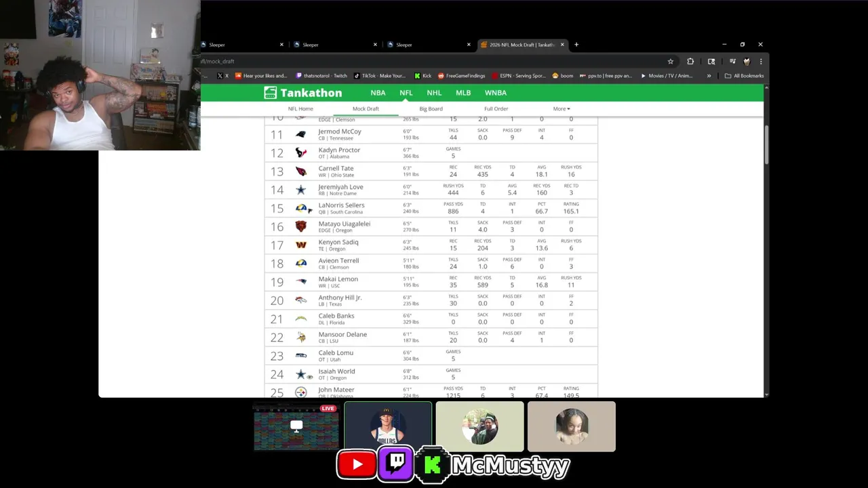Open Caleb Lomu player link
Image resolution: width=868 pixels, height=488 pixels.
(x=336, y=352)
